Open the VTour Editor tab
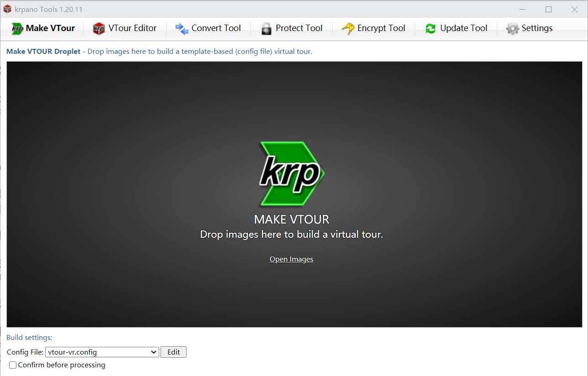The image size is (588, 376). click(x=125, y=28)
